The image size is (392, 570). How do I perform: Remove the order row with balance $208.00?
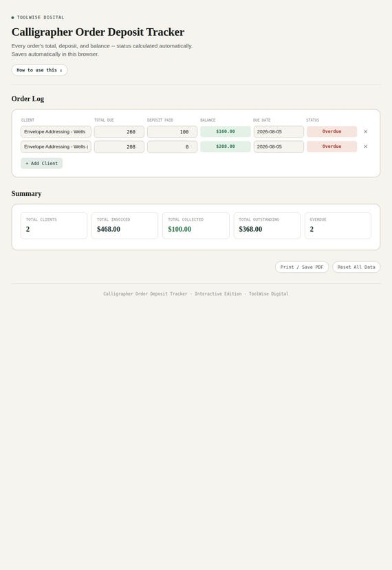point(365,146)
